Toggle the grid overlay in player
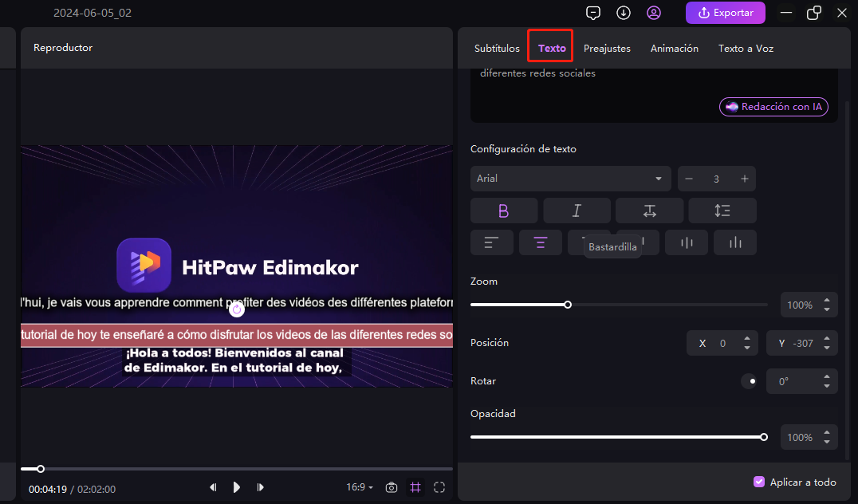Viewport: 858px width, 504px height. tap(415, 487)
